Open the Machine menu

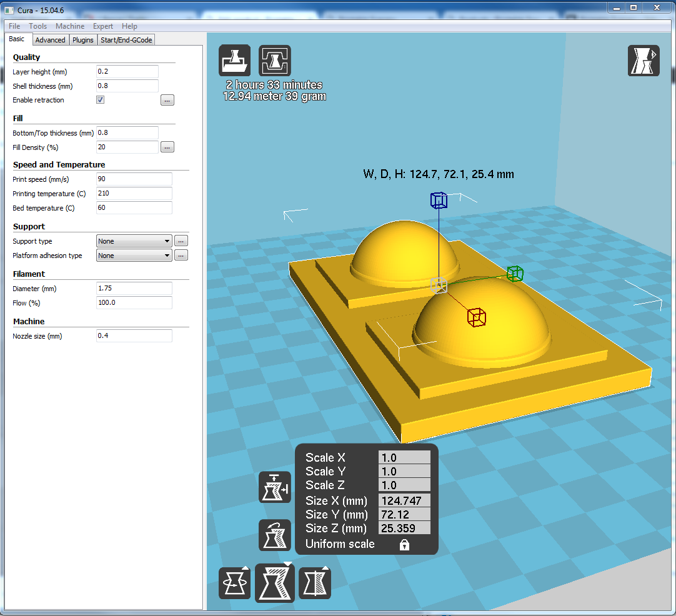[x=70, y=26]
